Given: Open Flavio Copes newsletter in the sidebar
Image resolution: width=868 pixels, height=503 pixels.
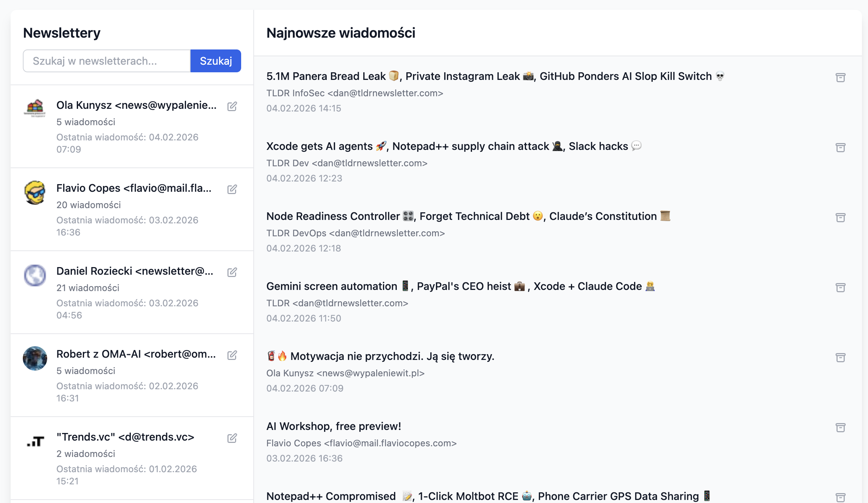Looking at the screenshot, I should point(132,209).
